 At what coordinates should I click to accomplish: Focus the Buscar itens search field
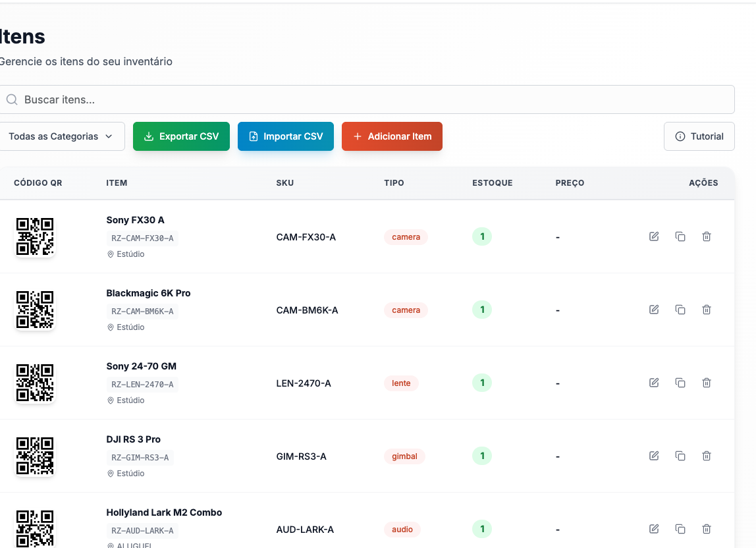(x=366, y=100)
